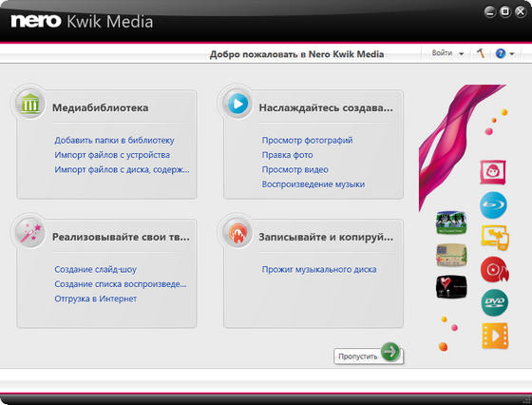This screenshot has width=532, height=405.
Task: Click the green Media Library building icon
Action: coord(29,104)
